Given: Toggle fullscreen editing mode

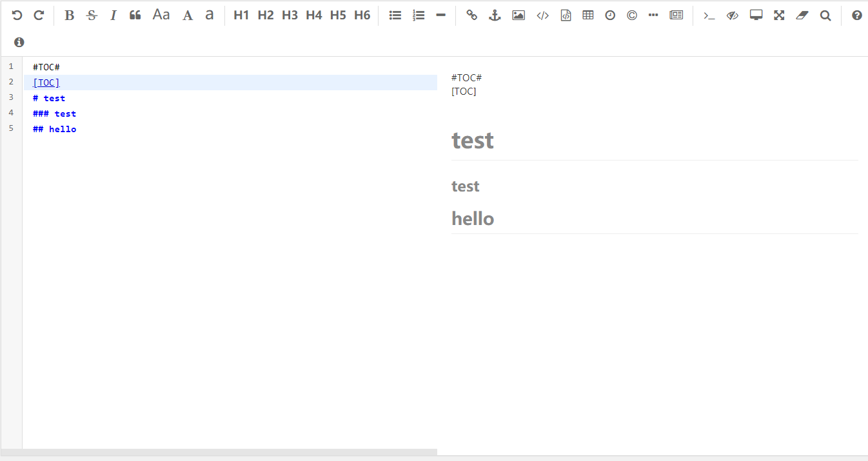Looking at the screenshot, I should [778, 15].
